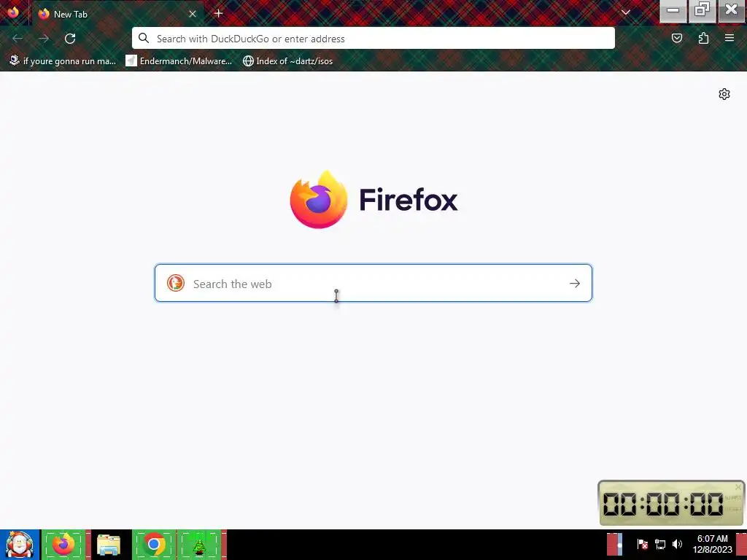Image resolution: width=747 pixels, height=560 pixels.
Task: Open the Firefox hamburger application menu
Action: point(729,38)
